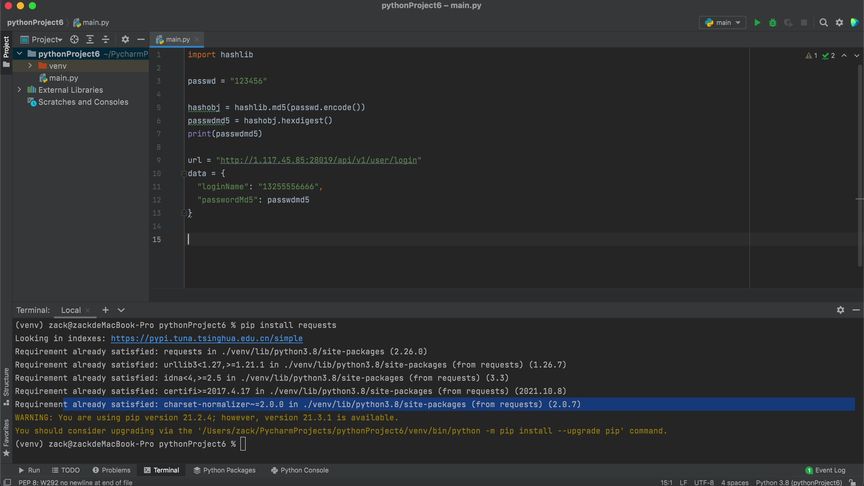This screenshot has height=486, width=864.
Task: Open Search Everywhere magnifier icon
Action: (x=824, y=22)
